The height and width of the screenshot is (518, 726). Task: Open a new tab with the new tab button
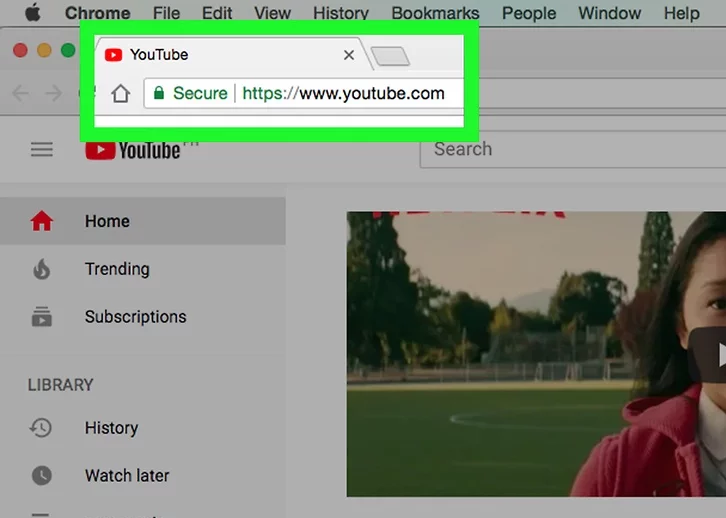pos(390,56)
